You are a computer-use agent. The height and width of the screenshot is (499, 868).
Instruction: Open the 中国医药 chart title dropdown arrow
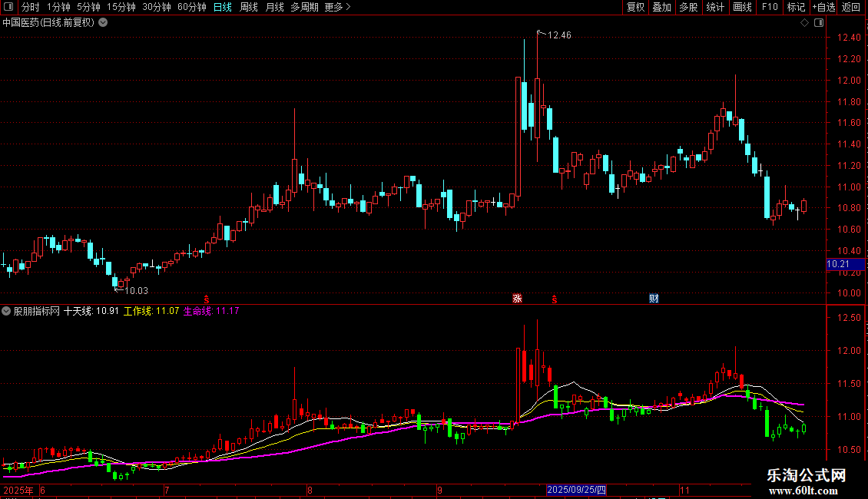(103, 23)
